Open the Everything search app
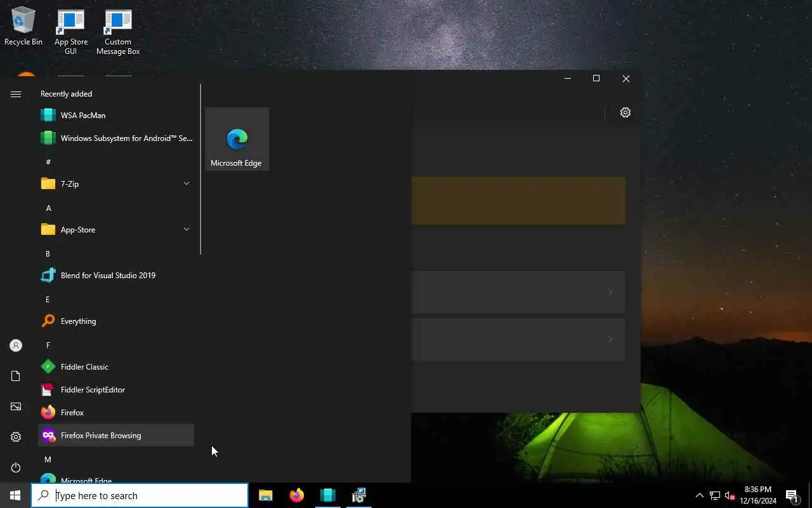This screenshot has height=508, width=812. click(116, 321)
